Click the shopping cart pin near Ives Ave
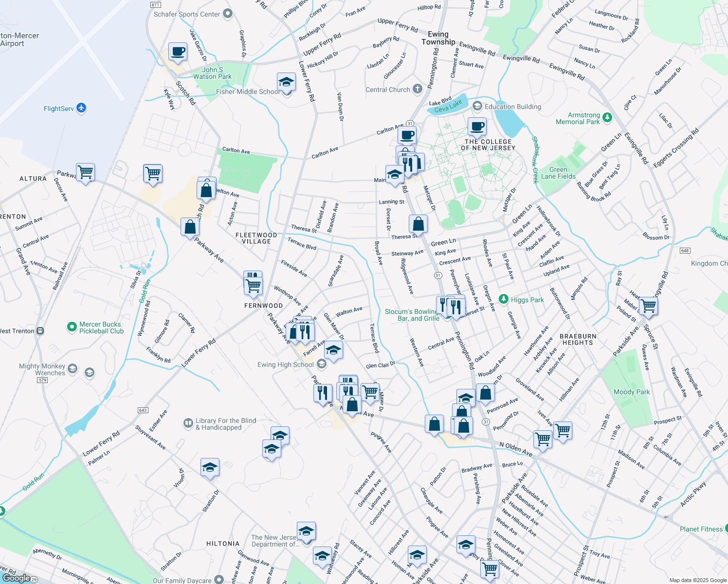The height and width of the screenshot is (584, 728). coord(563,431)
